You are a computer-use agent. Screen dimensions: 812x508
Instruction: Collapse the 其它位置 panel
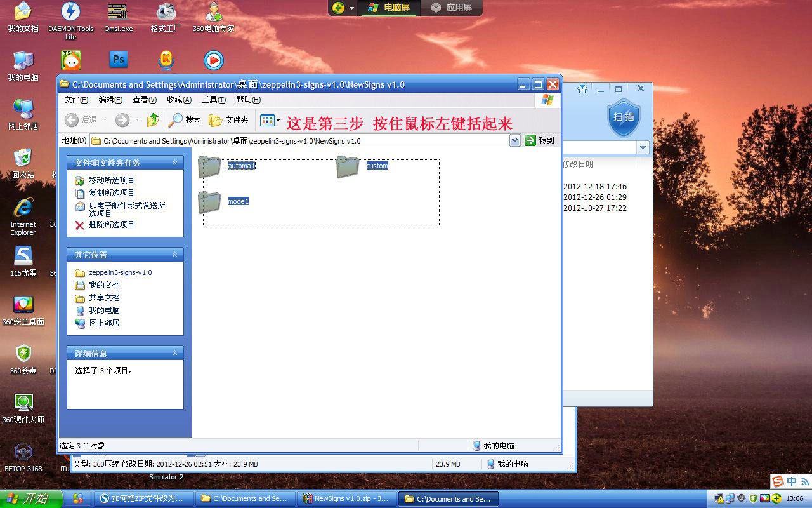point(175,255)
